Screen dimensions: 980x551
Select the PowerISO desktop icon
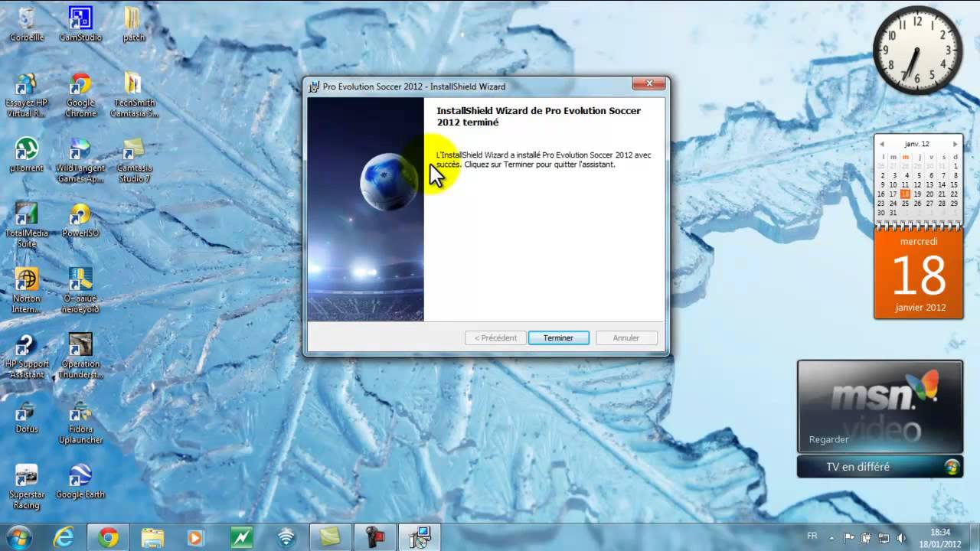(80, 220)
